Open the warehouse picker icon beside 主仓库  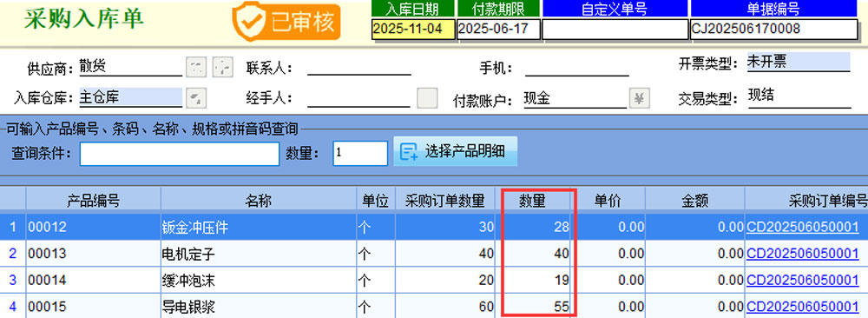195,98
